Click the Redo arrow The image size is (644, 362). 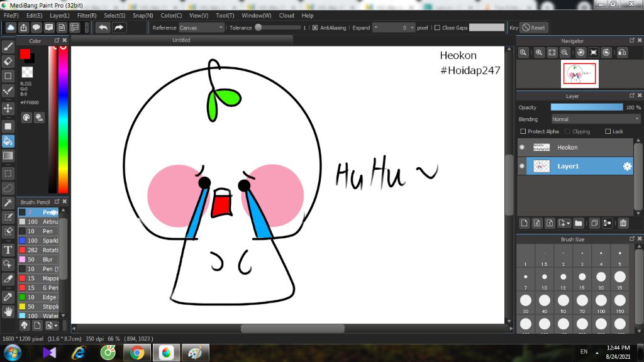pos(119,28)
